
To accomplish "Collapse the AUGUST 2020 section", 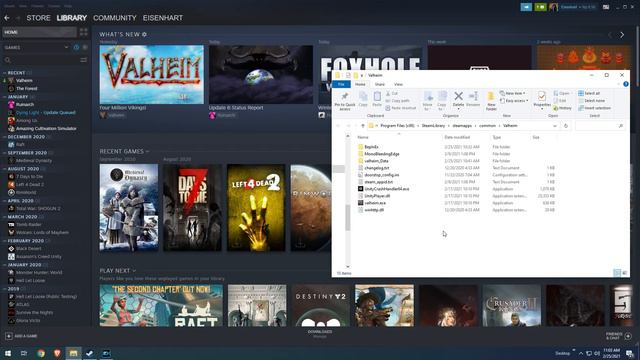I will tap(4, 169).
